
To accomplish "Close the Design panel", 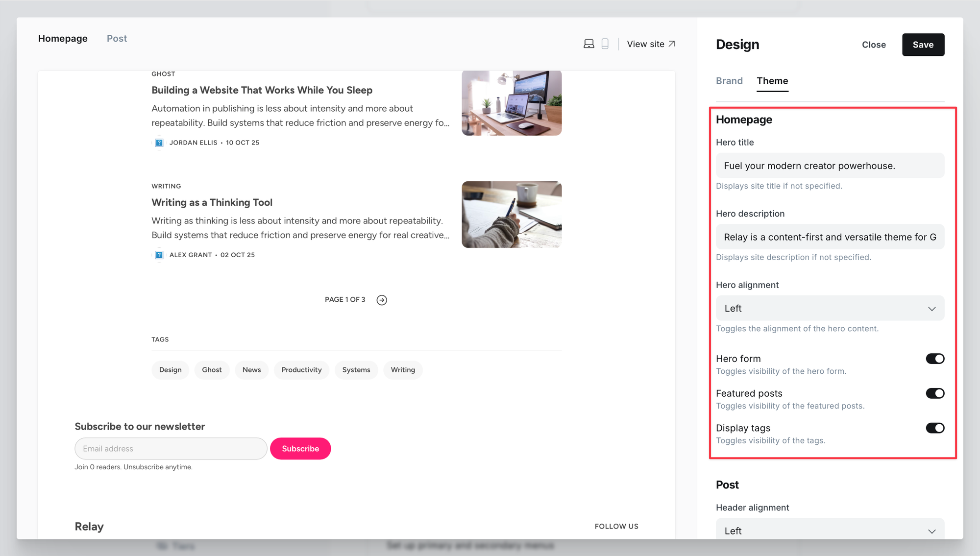I will 874,45.
